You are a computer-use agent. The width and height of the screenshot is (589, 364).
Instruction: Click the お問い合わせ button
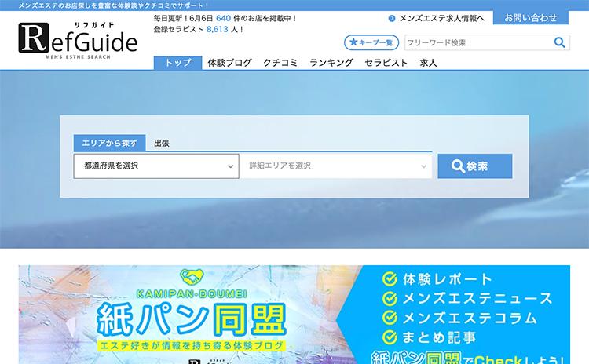(530, 17)
